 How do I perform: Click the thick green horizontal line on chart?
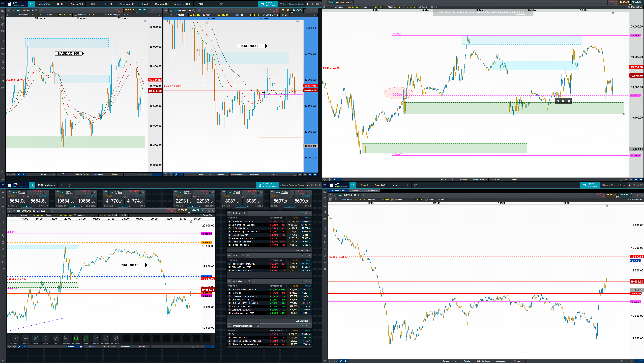[x=475, y=271]
